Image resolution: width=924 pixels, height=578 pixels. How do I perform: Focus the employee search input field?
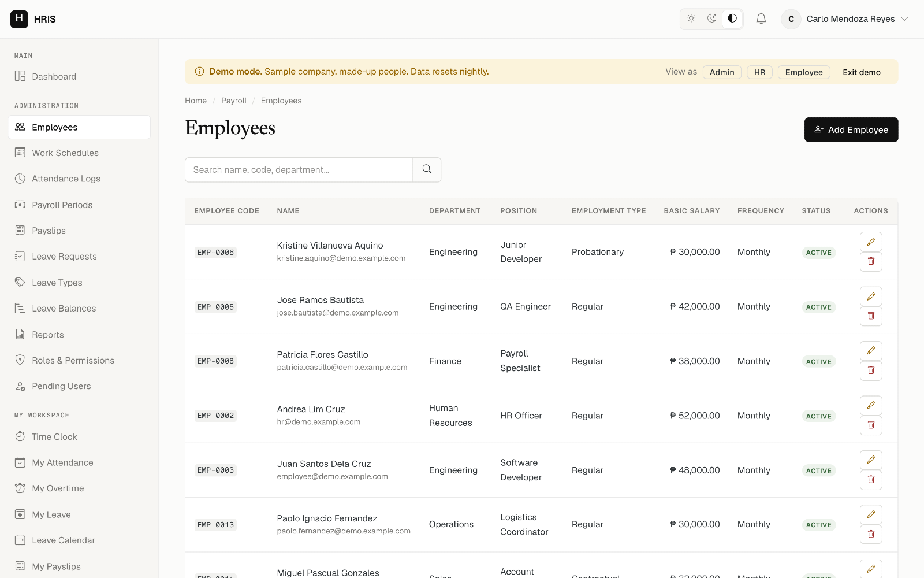[x=299, y=170]
